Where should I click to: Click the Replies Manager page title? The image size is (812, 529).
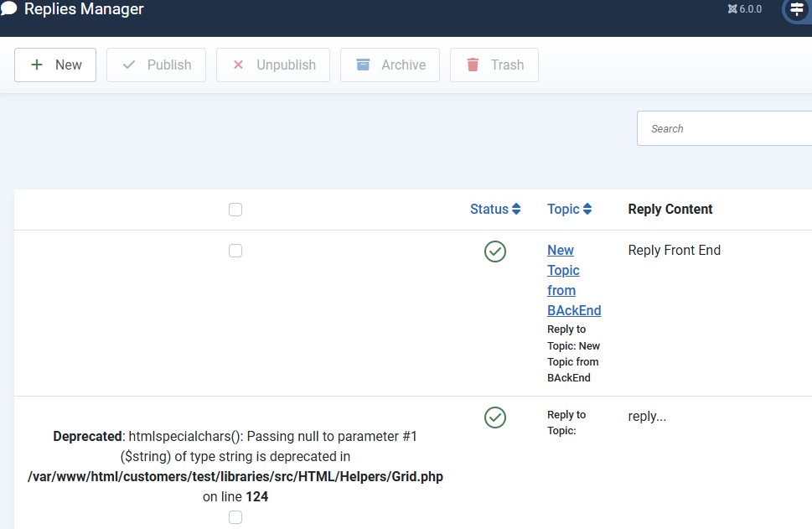click(x=84, y=9)
